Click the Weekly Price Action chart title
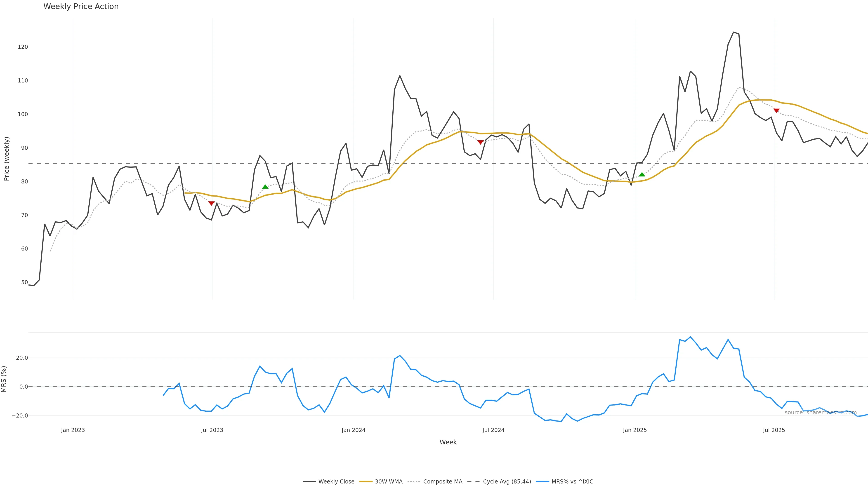The image size is (868, 488). coord(81,6)
